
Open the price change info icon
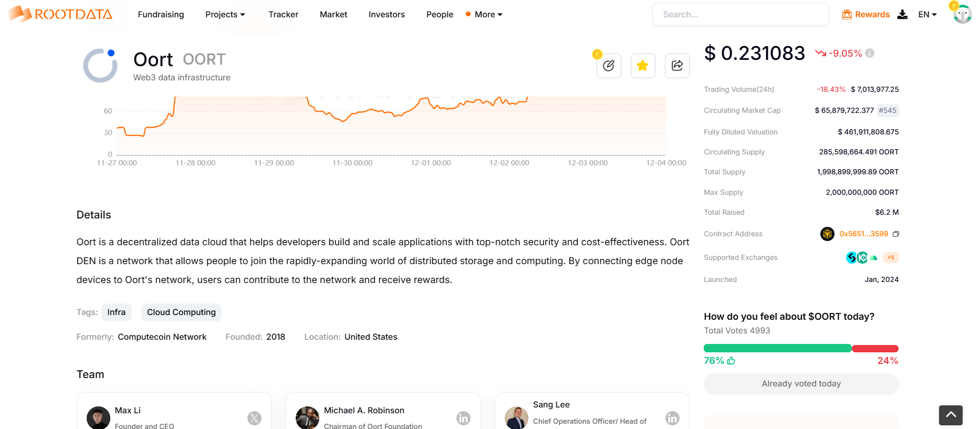click(x=870, y=53)
